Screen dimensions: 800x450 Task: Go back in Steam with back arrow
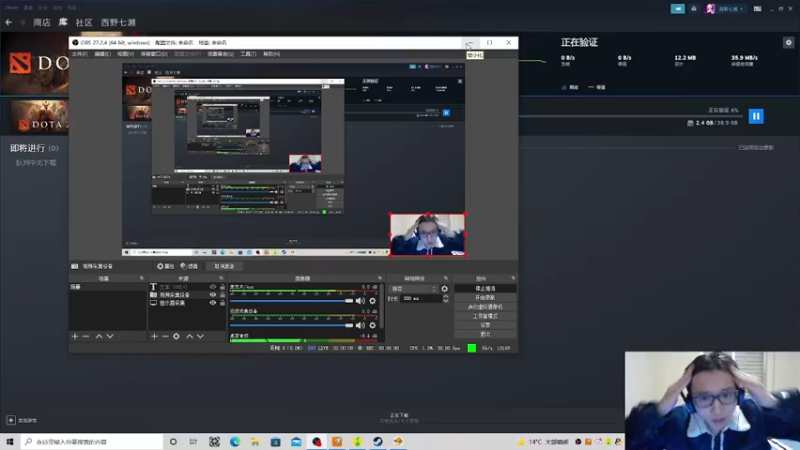(9, 22)
